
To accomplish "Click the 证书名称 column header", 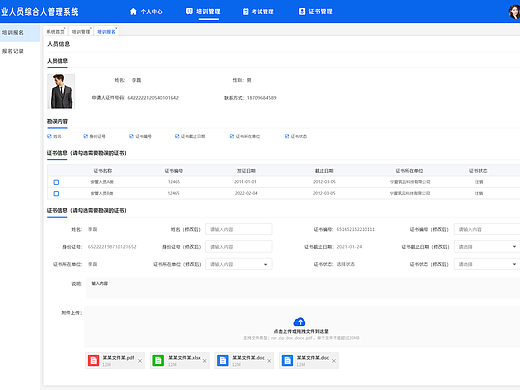I will click(x=103, y=171).
